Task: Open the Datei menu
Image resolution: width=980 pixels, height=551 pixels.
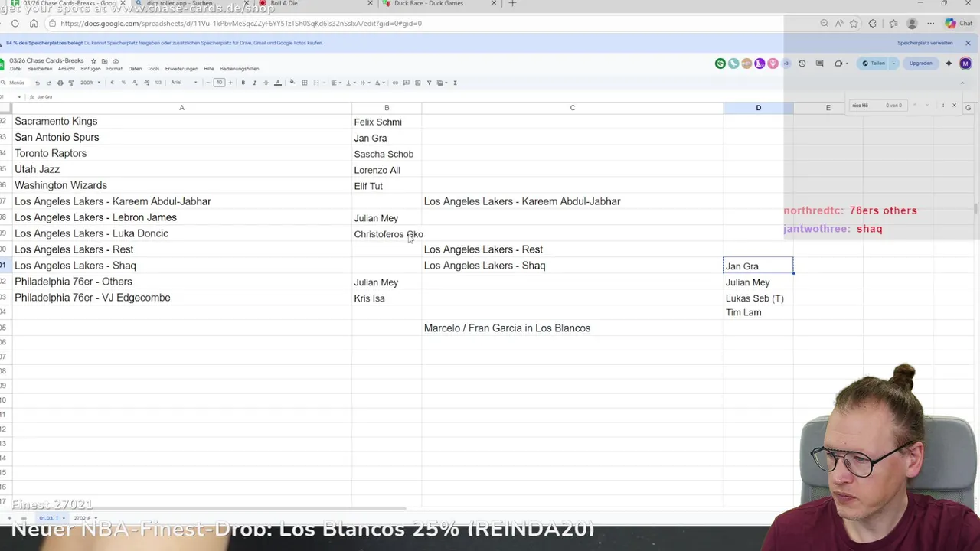Action: (15, 69)
